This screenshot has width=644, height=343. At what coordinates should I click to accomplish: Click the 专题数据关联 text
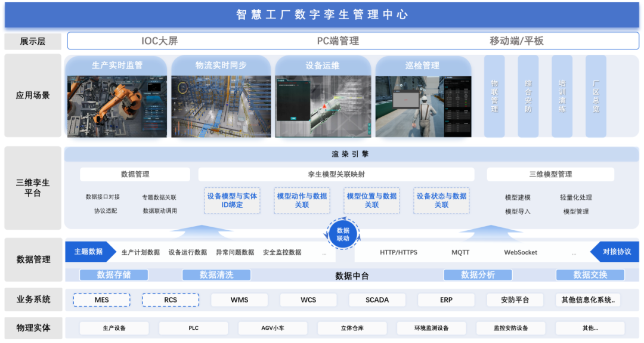coord(159,197)
